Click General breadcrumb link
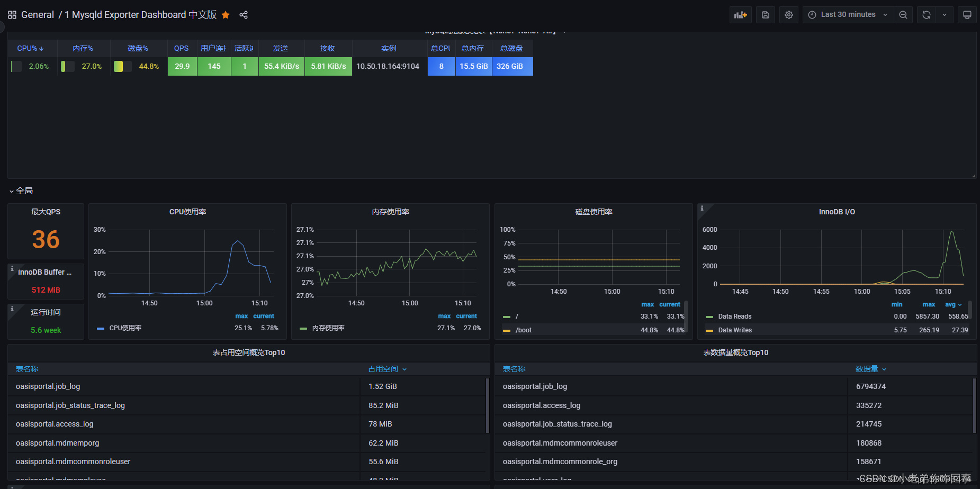Viewport: 980px width, 489px height. pyautogui.click(x=38, y=15)
